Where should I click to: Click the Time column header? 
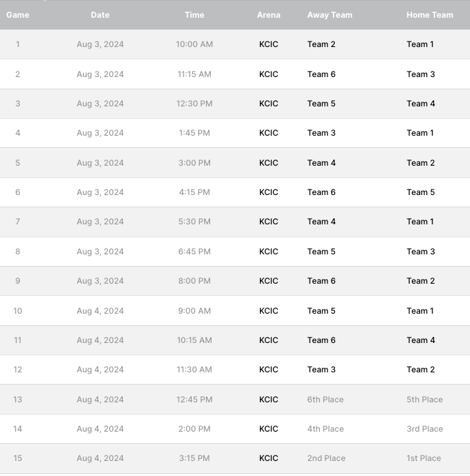click(x=194, y=15)
